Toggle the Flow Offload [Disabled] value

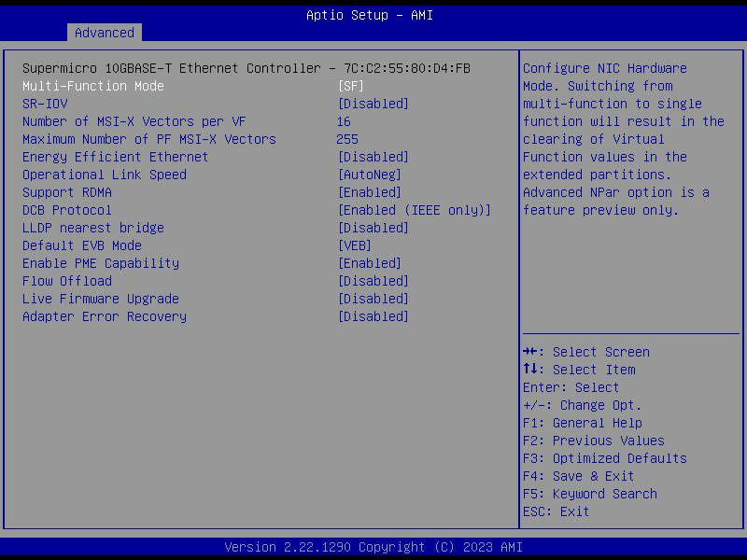point(373,281)
